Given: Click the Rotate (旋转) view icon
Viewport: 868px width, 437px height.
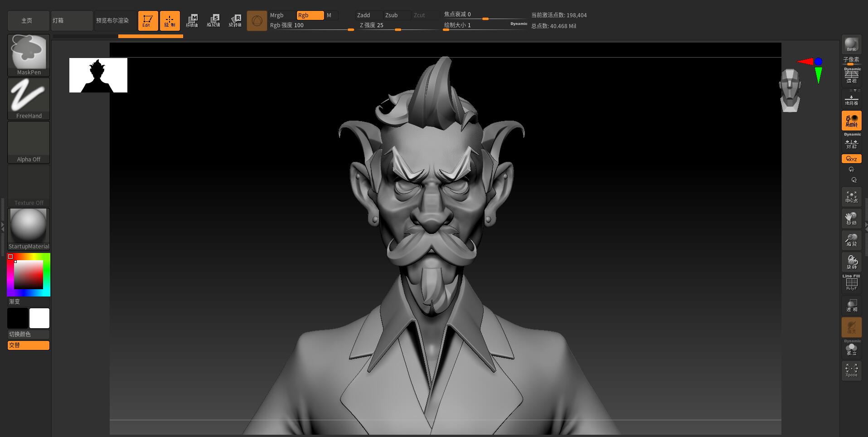Looking at the screenshot, I should click(x=851, y=262).
